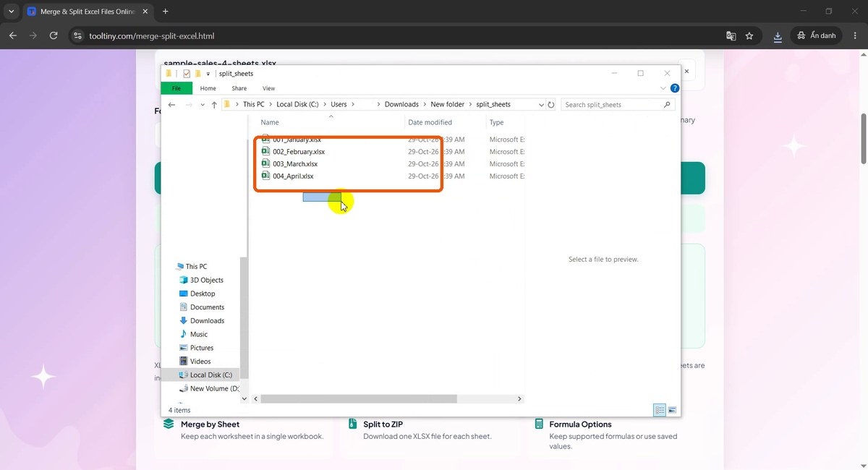Click the Excel icon of 004_April.xlsx
868x470 pixels.
[x=265, y=176]
